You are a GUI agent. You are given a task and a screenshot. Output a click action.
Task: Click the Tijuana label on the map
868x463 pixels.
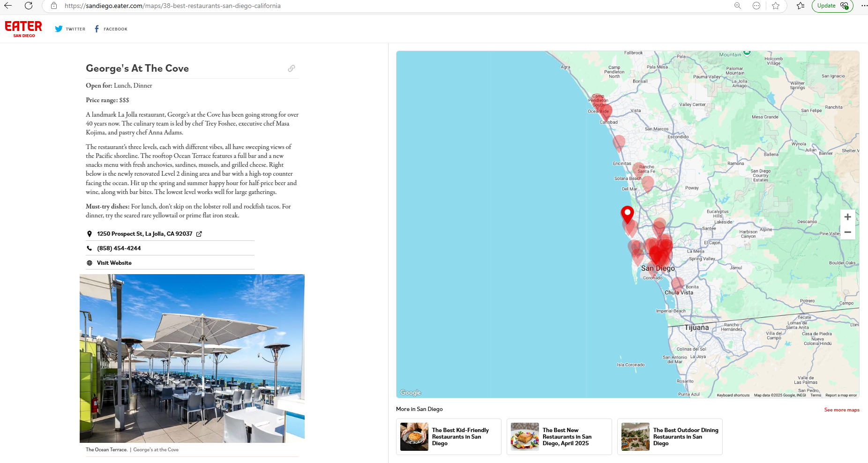tap(696, 328)
